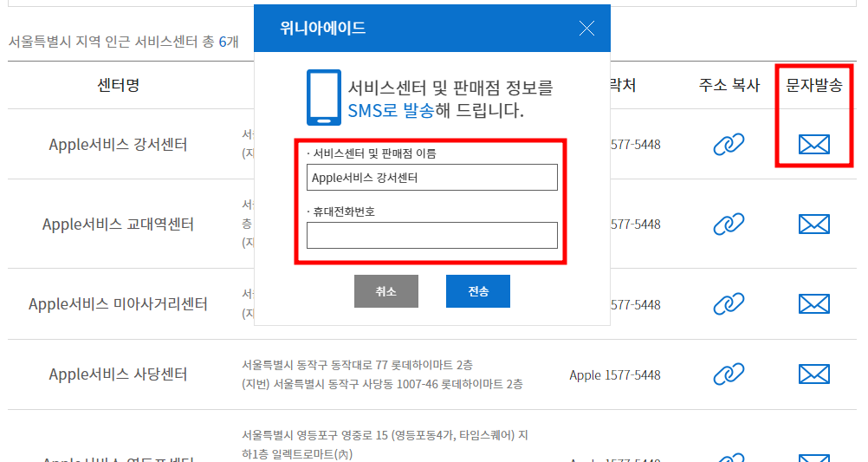Send SMS envelope icon for Apple서비스 강서센터

coord(813,145)
